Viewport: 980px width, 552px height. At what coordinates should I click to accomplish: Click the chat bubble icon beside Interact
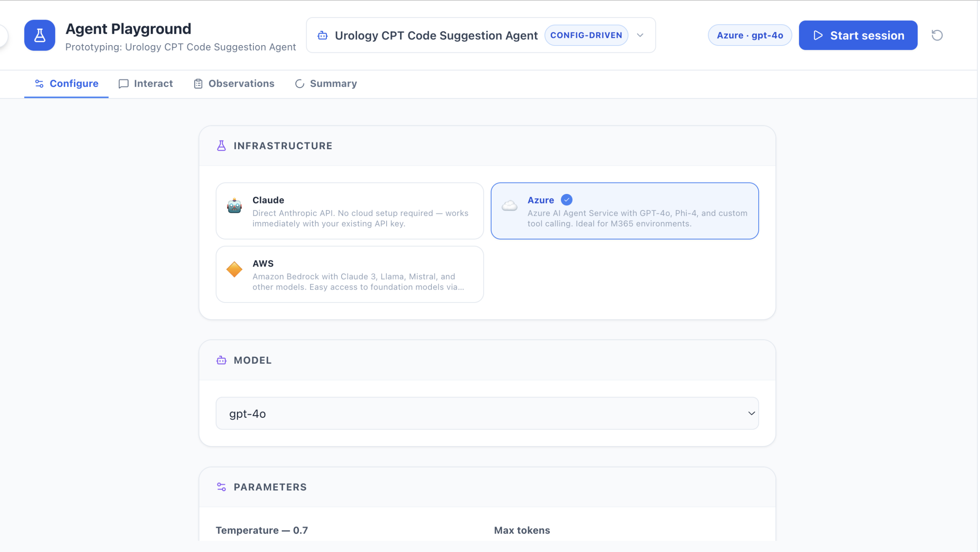tap(123, 84)
